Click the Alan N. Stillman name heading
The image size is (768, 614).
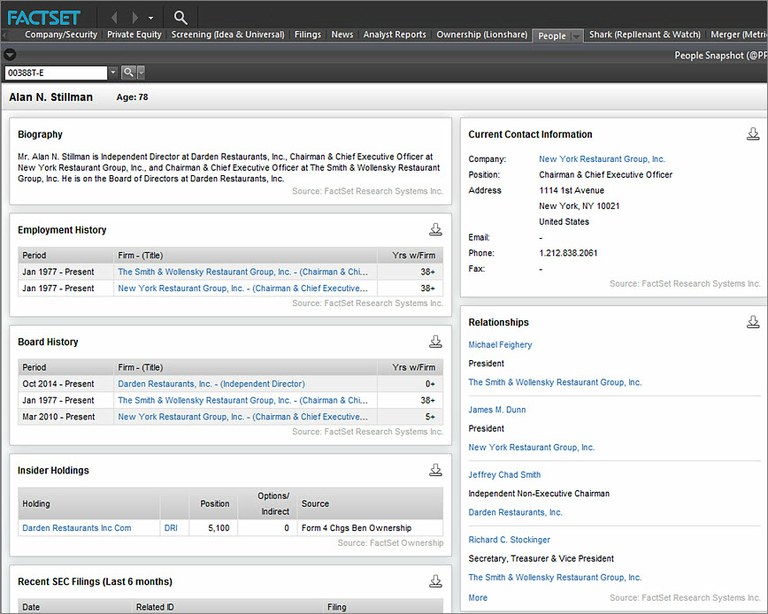[51, 97]
